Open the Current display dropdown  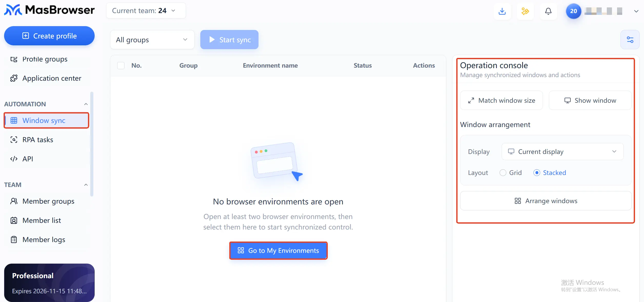562,152
